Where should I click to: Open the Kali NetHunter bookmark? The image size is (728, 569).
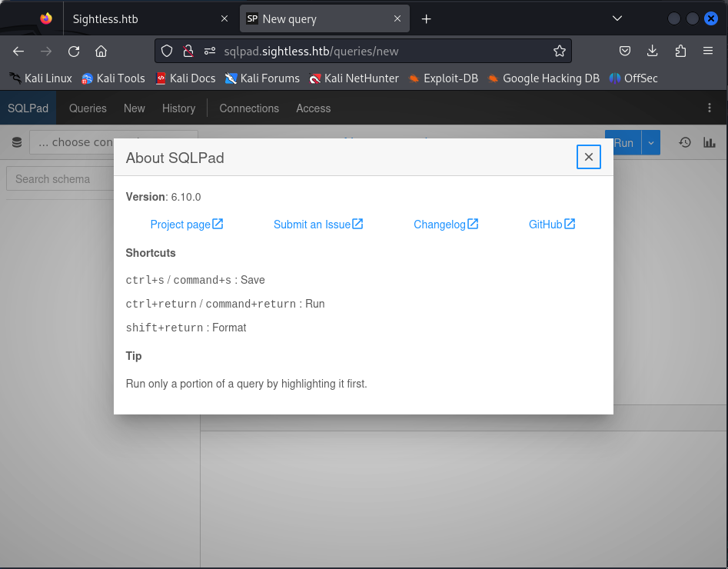[x=354, y=78]
